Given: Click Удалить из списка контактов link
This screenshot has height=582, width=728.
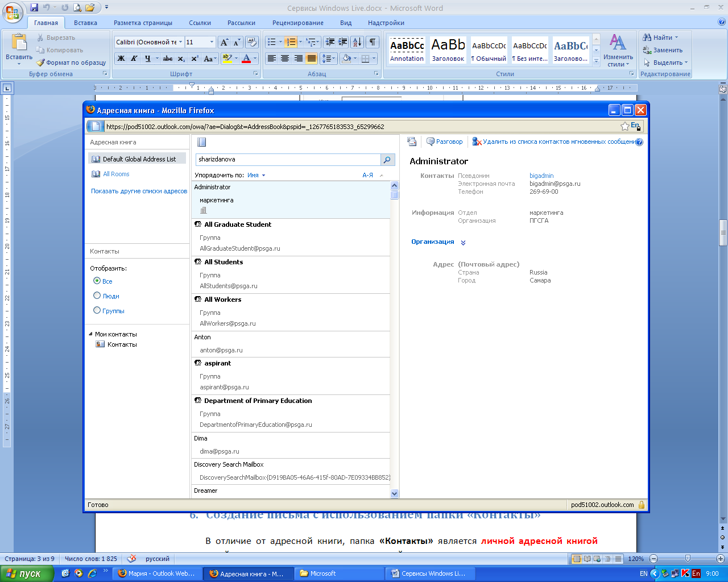Looking at the screenshot, I should pos(553,142).
